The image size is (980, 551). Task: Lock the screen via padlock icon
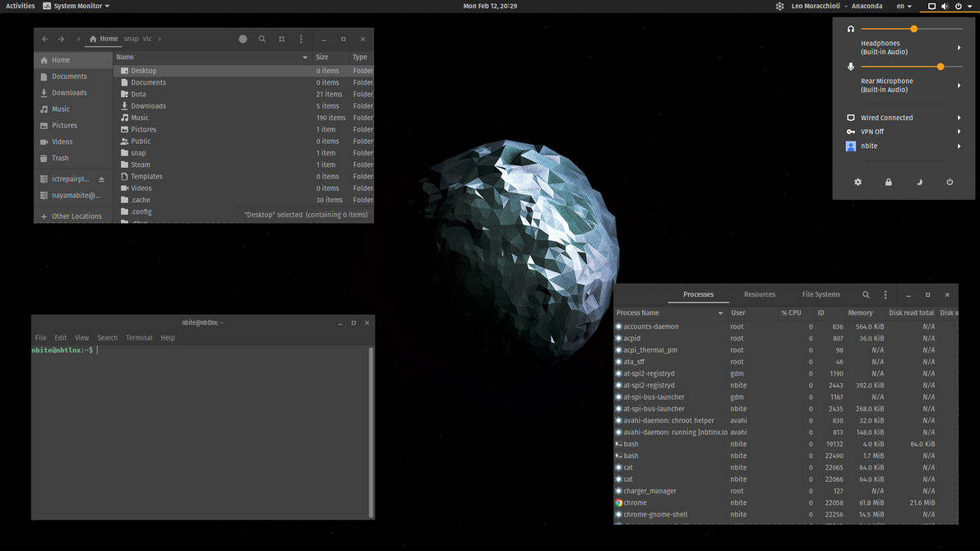pyautogui.click(x=888, y=182)
